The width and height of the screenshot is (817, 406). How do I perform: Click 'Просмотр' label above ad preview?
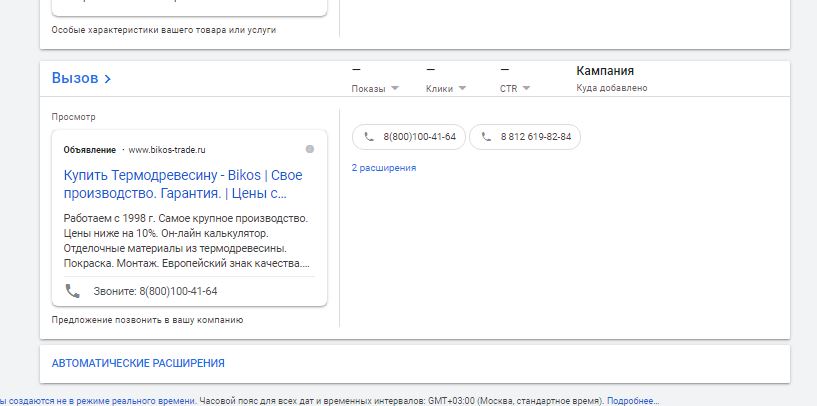(x=73, y=117)
